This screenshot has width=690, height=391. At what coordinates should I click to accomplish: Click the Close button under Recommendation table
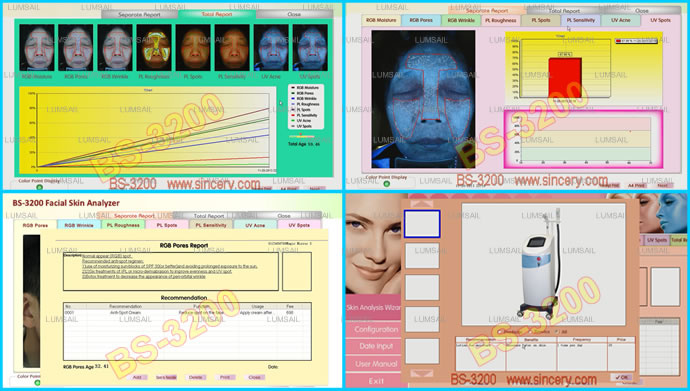[x=255, y=377]
